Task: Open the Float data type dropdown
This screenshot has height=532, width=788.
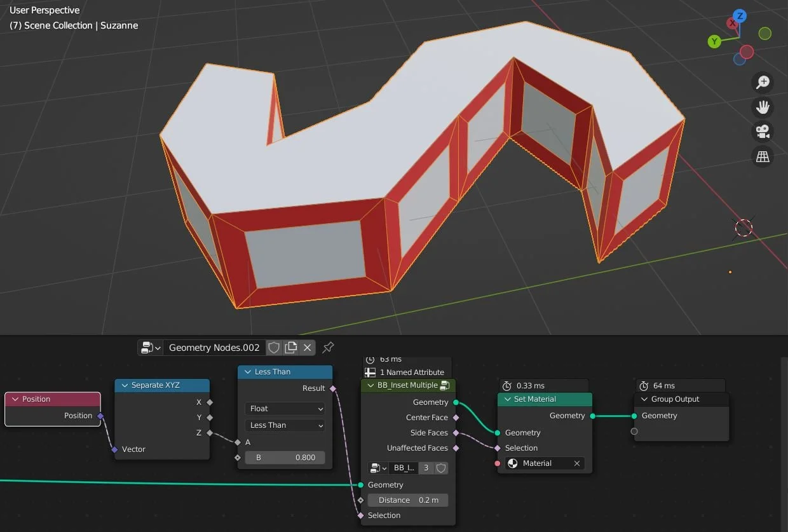Action: pyautogui.click(x=285, y=409)
